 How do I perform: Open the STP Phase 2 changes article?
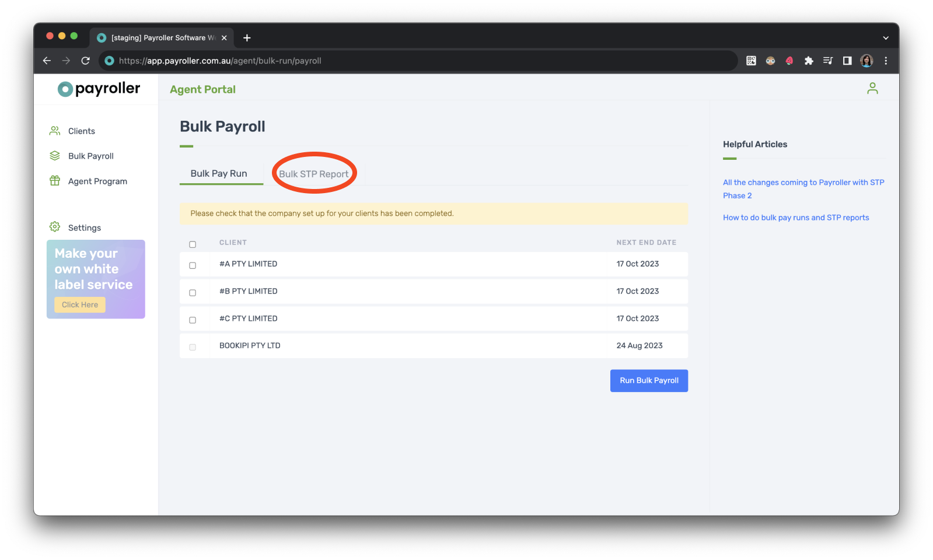click(x=803, y=189)
